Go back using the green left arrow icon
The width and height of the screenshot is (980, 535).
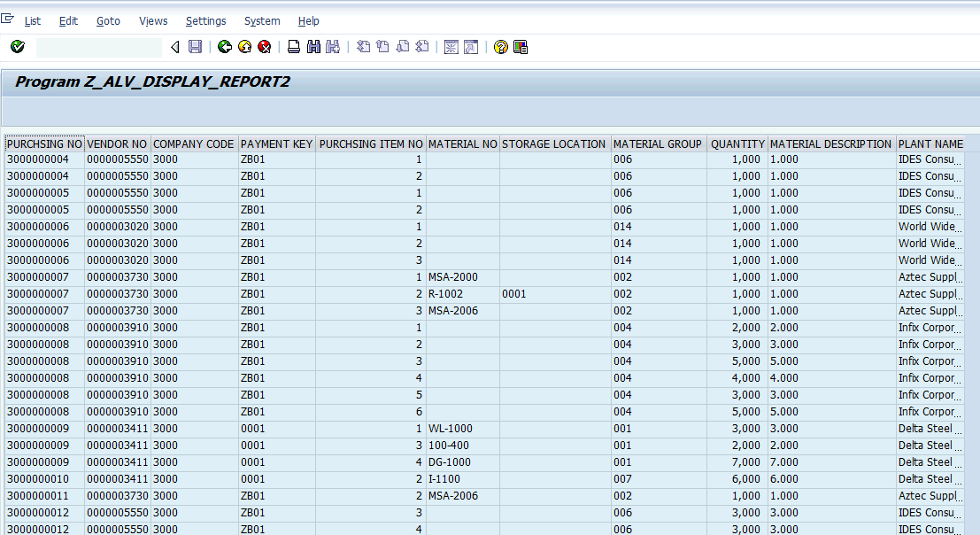(224, 46)
